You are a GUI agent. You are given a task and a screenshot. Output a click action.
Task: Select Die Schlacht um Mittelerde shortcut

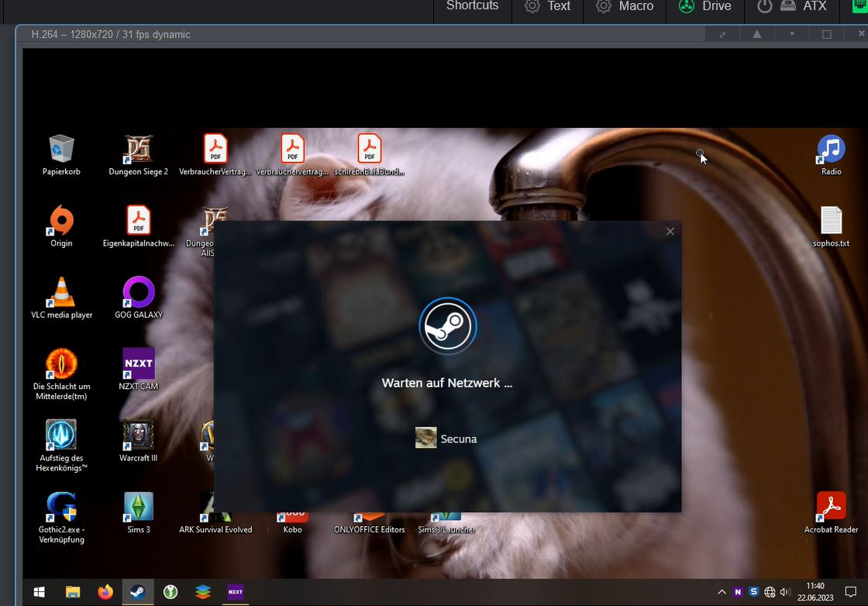61,374
